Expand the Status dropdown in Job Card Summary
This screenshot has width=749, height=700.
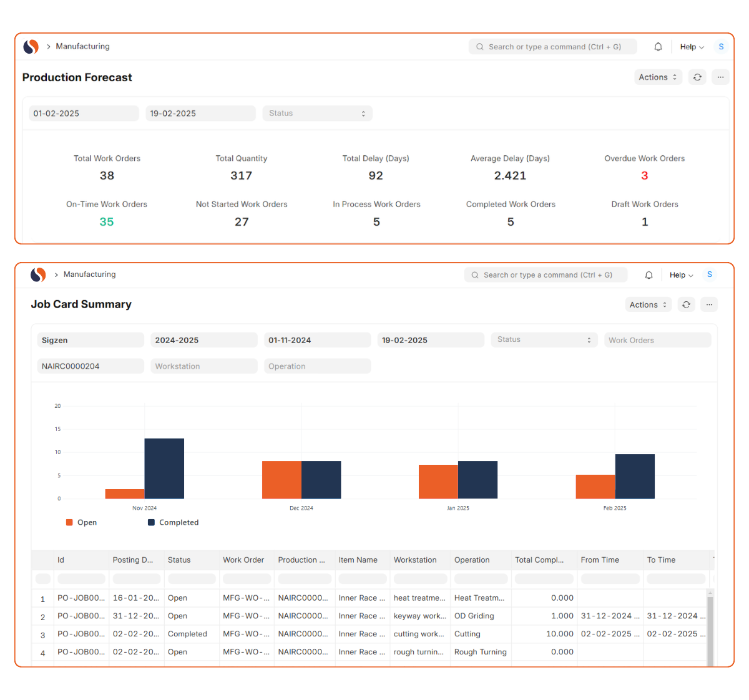click(x=544, y=340)
